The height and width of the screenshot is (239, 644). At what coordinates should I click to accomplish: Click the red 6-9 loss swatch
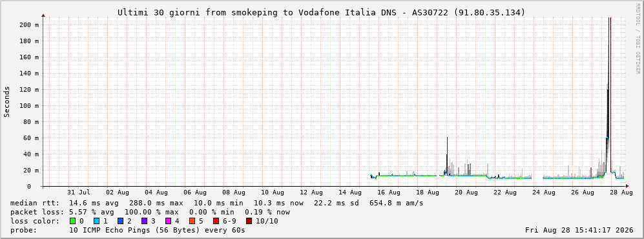click(216, 221)
